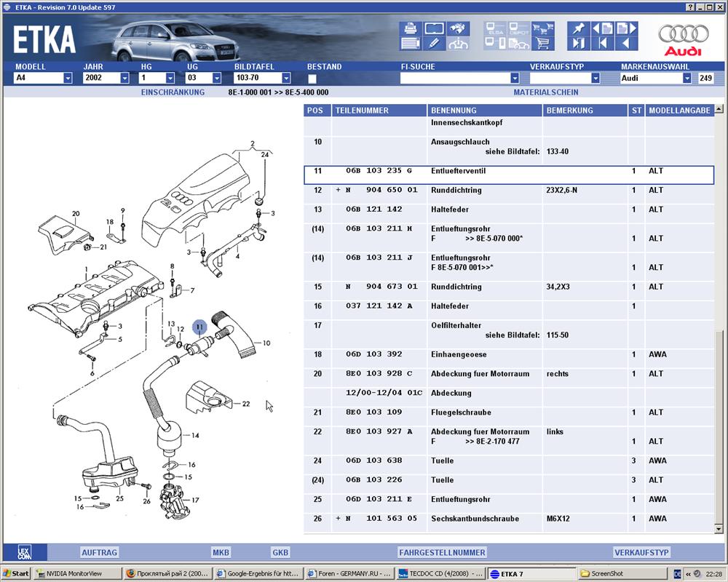Open the VERKAUFSTYP tab in bottom bar
This screenshot has width=728, height=582.
tap(641, 552)
